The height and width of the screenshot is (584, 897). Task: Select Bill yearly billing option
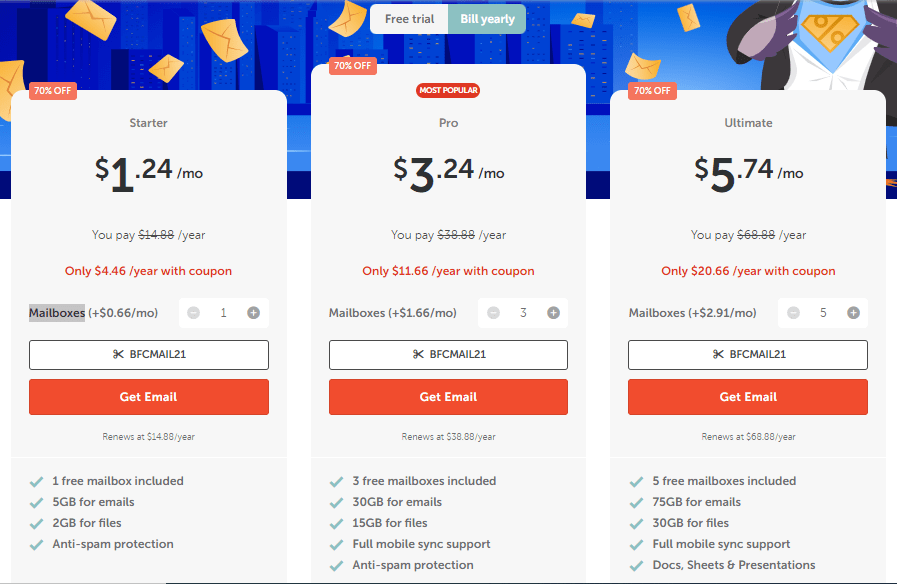point(487,19)
